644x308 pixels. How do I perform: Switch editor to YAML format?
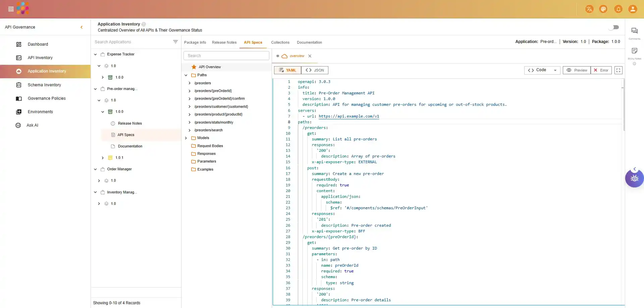tap(287, 70)
